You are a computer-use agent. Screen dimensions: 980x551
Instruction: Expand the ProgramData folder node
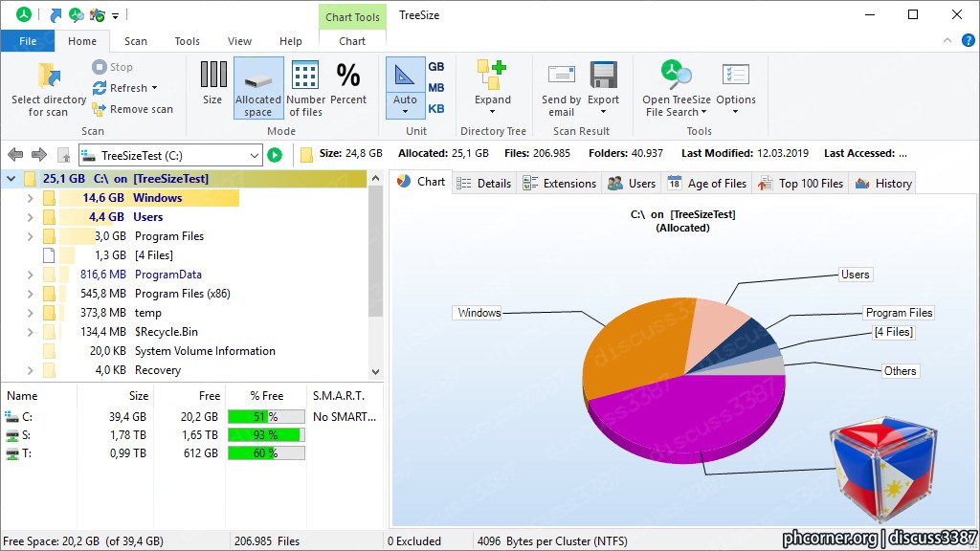click(30, 275)
